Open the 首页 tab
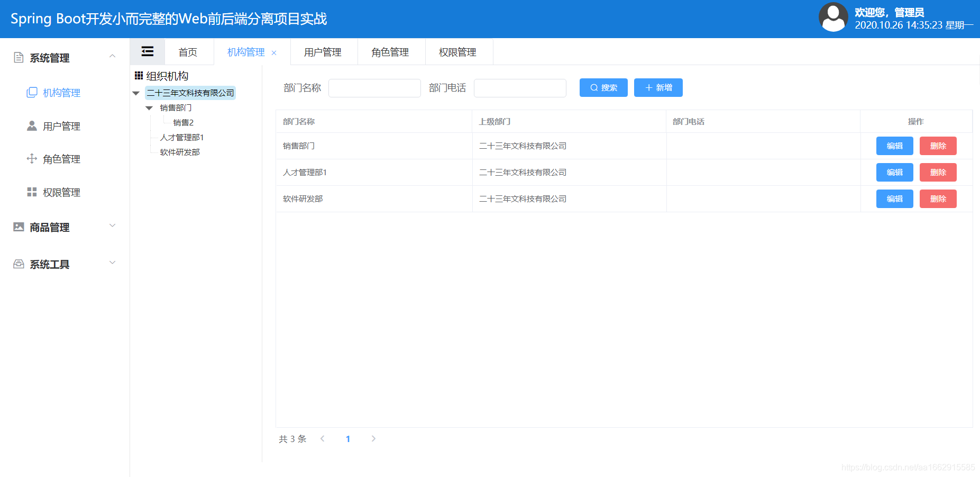Viewport: 980px width, 477px height. click(x=188, y=52)
